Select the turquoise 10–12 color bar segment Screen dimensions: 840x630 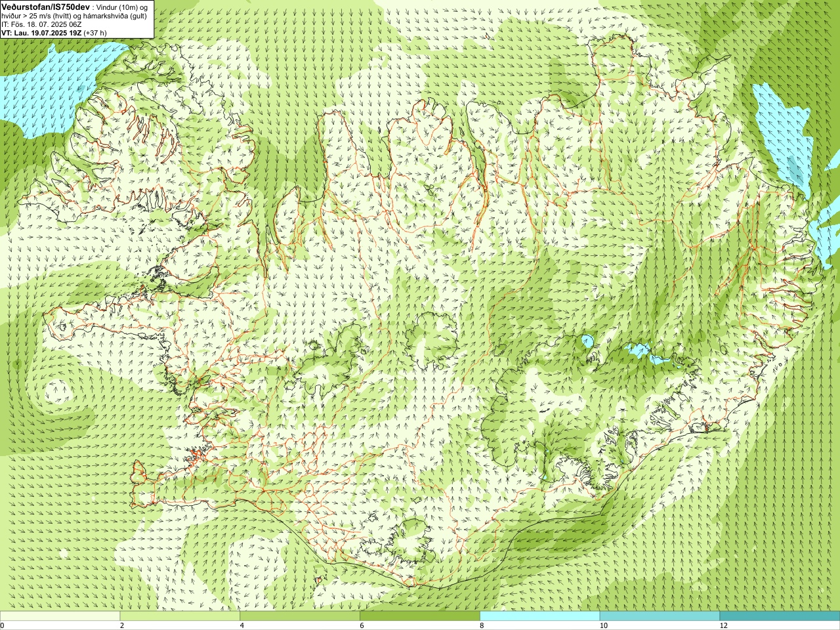click(x=660, y=616)
